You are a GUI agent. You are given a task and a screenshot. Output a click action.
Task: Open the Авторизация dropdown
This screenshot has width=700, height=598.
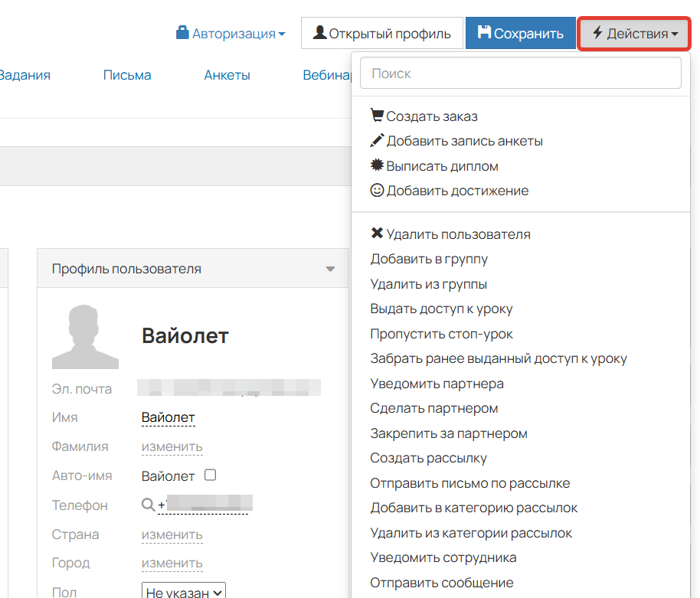click(231, 34)
